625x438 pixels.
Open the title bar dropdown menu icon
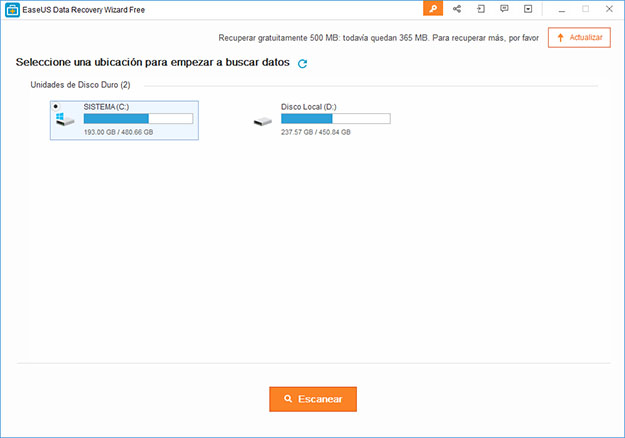(x=528, y=9)
